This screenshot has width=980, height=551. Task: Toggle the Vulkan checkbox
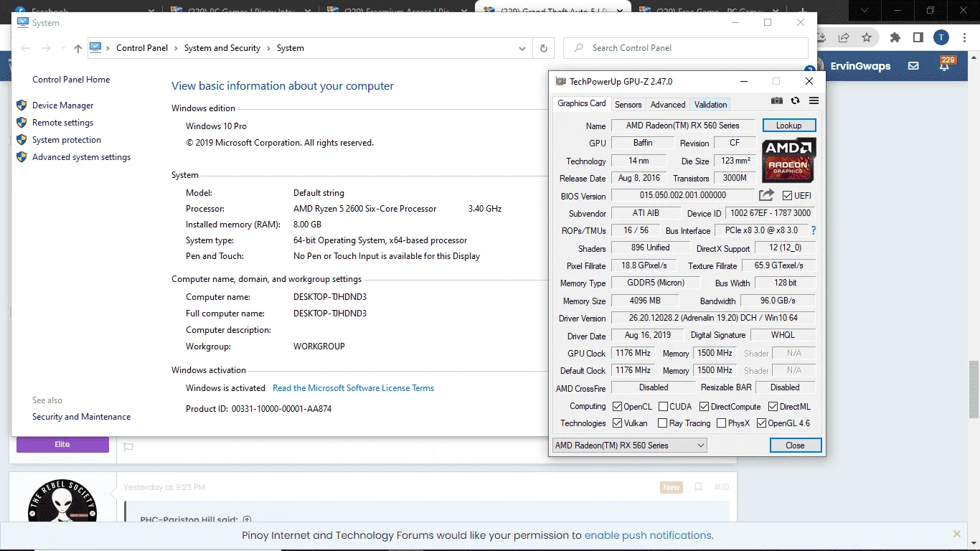(x=617, y=423)
